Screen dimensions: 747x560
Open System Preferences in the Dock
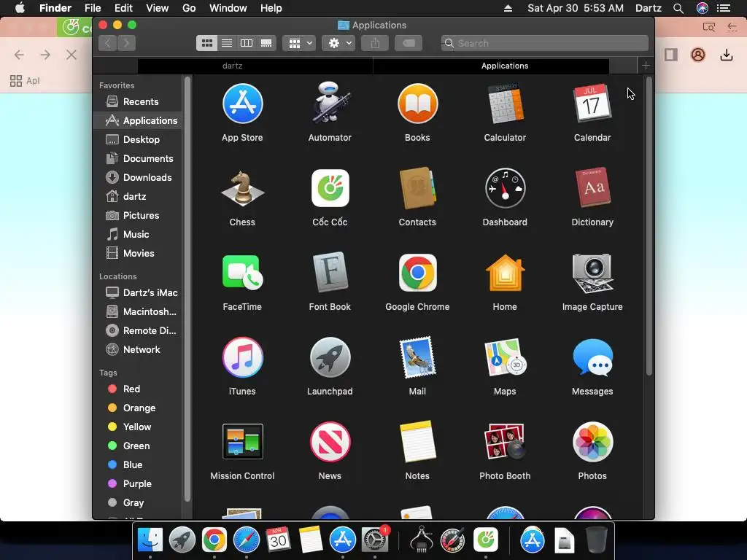point(375,540)
